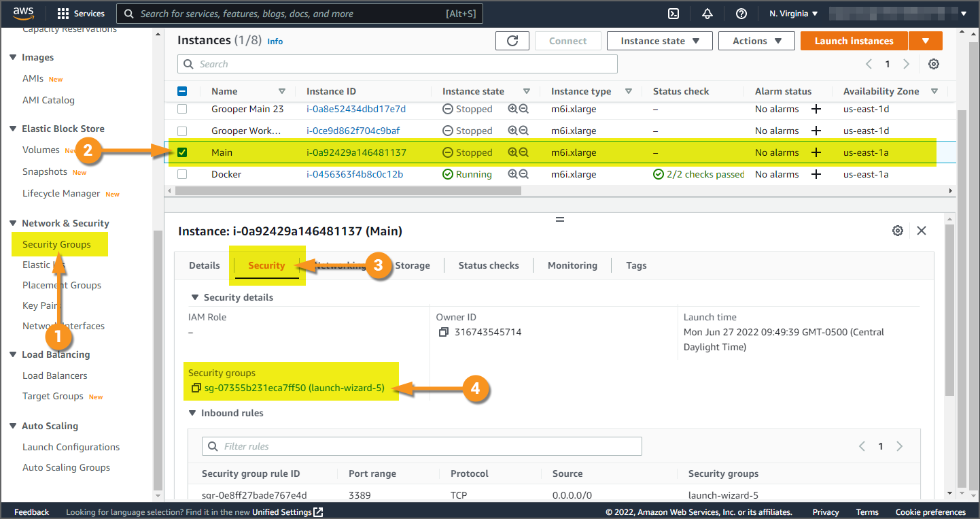Image resolution: width=980 pixels, height=519 pixels.
Task: Collapse the Security details section
Action: point(195,297)
